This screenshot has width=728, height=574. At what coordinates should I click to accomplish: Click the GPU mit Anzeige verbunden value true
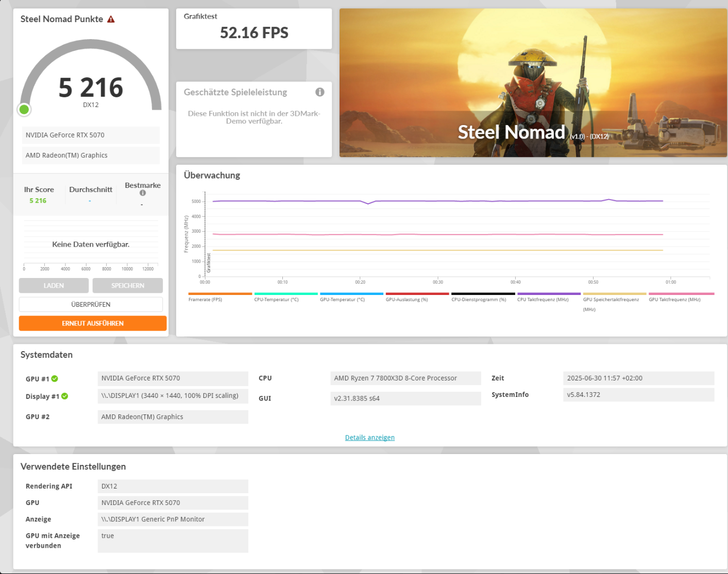click(x=173, y=541)
